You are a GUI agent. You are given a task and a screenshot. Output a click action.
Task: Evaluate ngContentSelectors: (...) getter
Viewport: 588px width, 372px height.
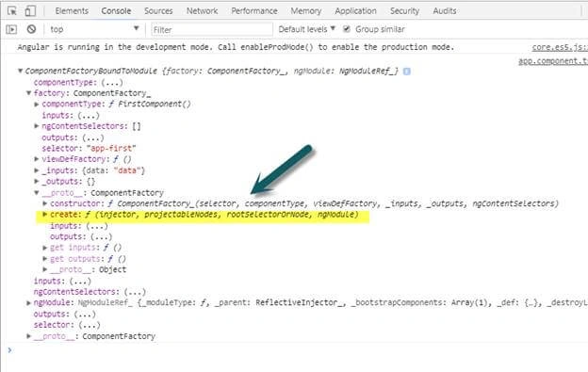[x=90, y=291]
